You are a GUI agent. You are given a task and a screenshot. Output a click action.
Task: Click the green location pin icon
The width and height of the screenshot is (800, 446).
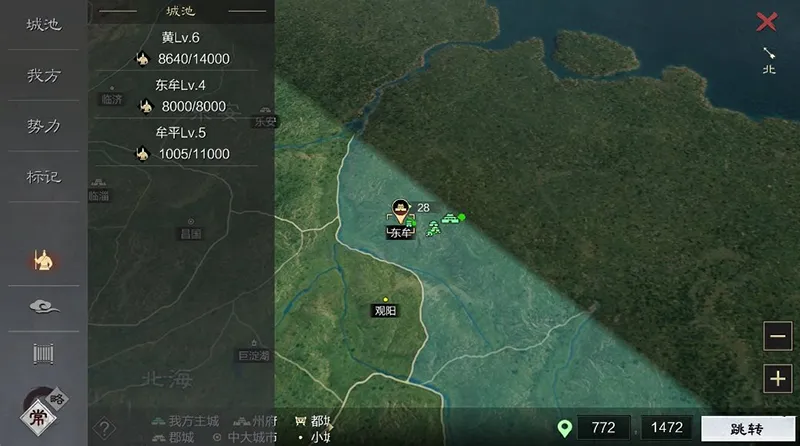click(565, 428)
